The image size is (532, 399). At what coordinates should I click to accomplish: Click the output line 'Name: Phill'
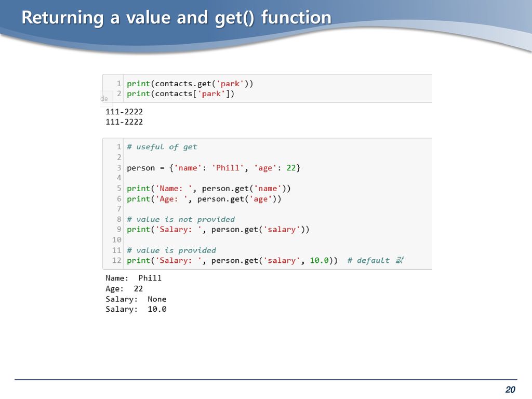coord(134,278)
